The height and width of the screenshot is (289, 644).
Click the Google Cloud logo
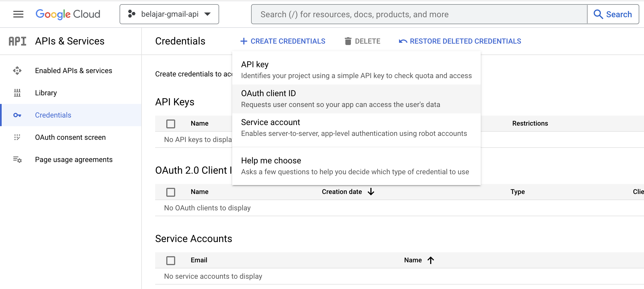pyautogui.click(x=68, y=14)
